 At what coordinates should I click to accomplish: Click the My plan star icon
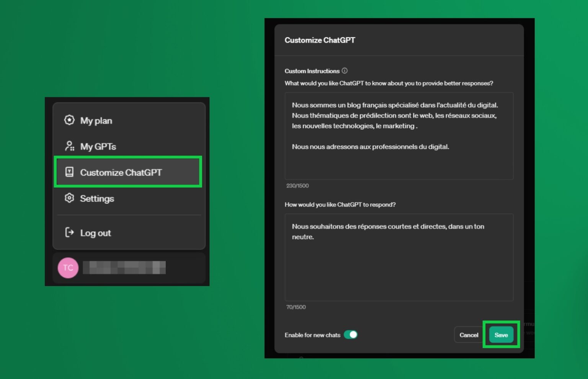pyautogui.click(x=69, y=120)
